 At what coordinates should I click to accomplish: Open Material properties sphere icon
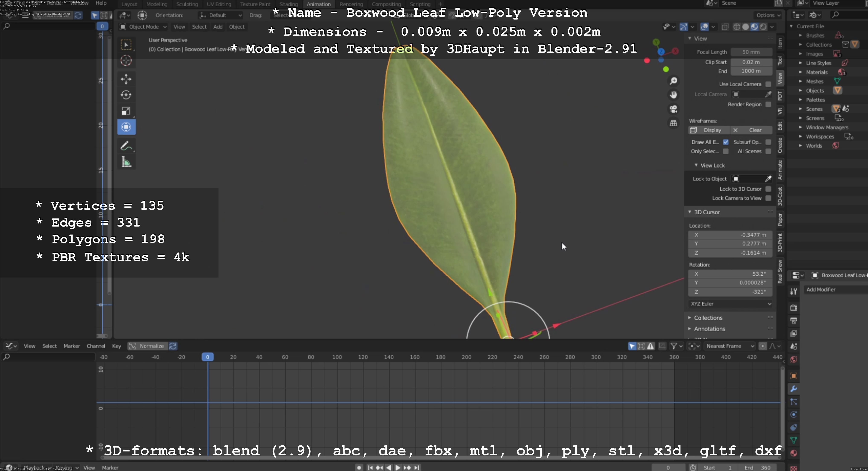[794, 453]
